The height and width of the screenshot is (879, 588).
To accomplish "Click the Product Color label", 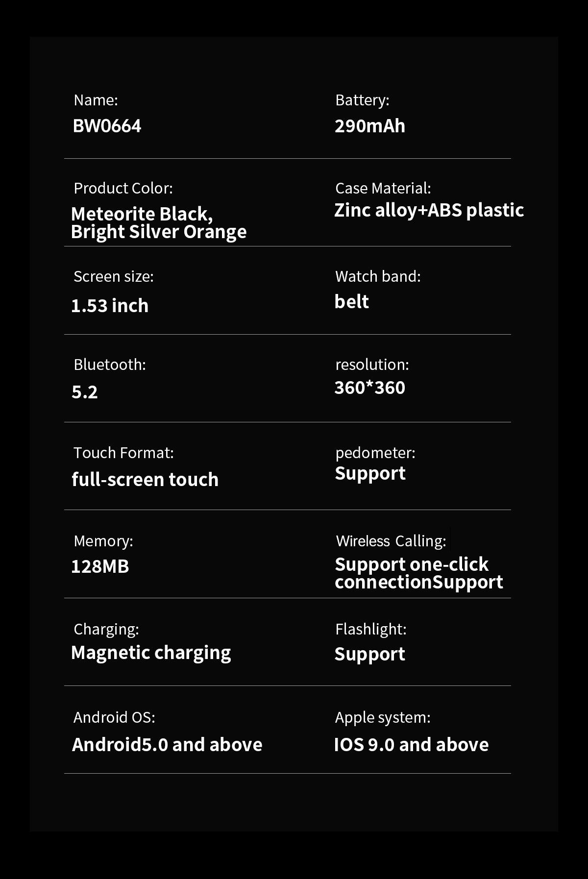I will (123, 188).
